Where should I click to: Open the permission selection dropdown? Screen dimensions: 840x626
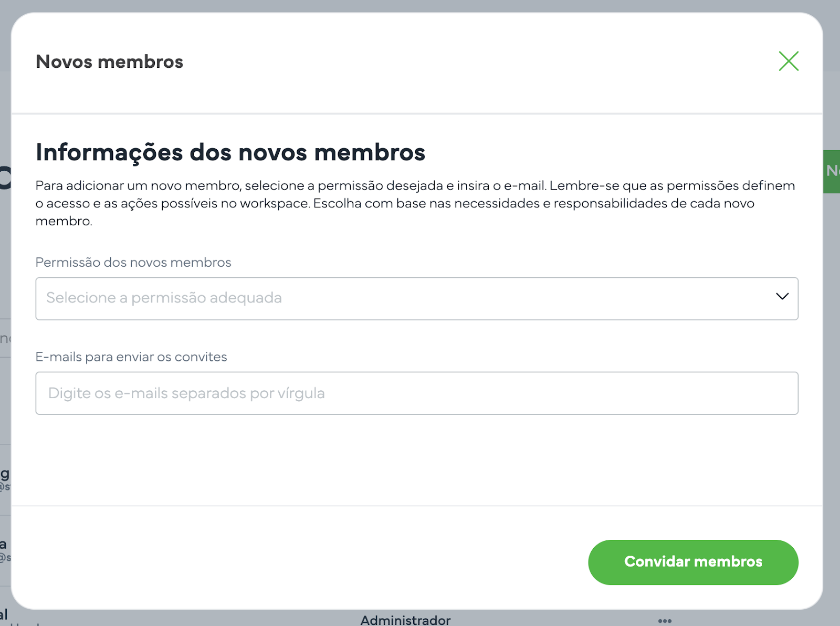click(416, 298)
